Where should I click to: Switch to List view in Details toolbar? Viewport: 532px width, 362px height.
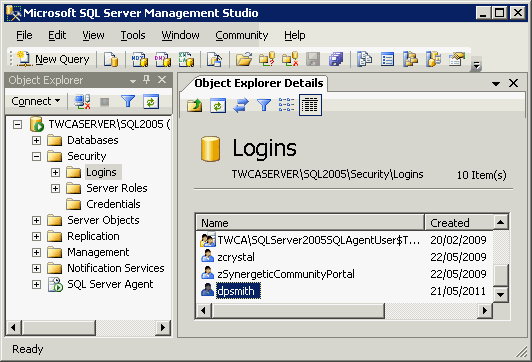click(287, 105)
